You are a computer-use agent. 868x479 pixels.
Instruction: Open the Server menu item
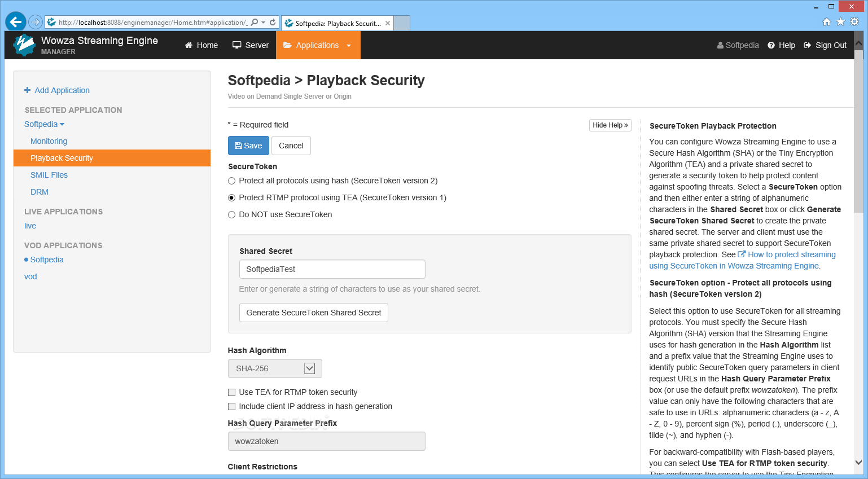(x=251, y=45)
